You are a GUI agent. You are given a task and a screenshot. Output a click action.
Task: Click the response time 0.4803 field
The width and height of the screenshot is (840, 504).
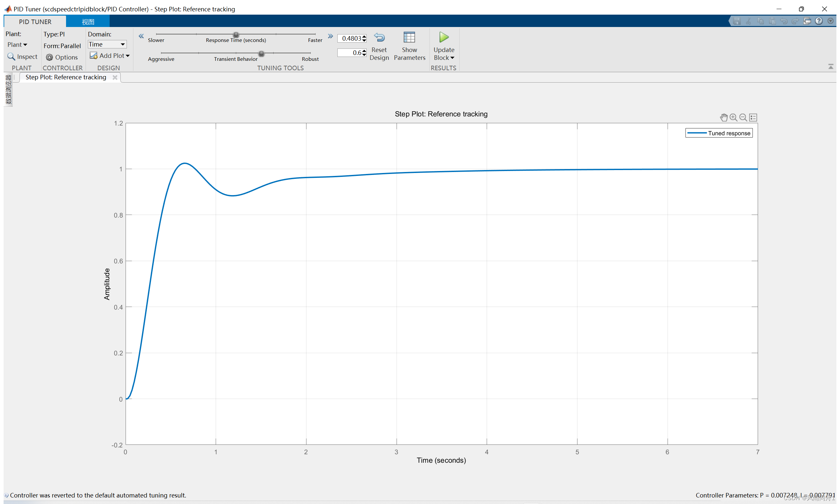pos(350,38)
